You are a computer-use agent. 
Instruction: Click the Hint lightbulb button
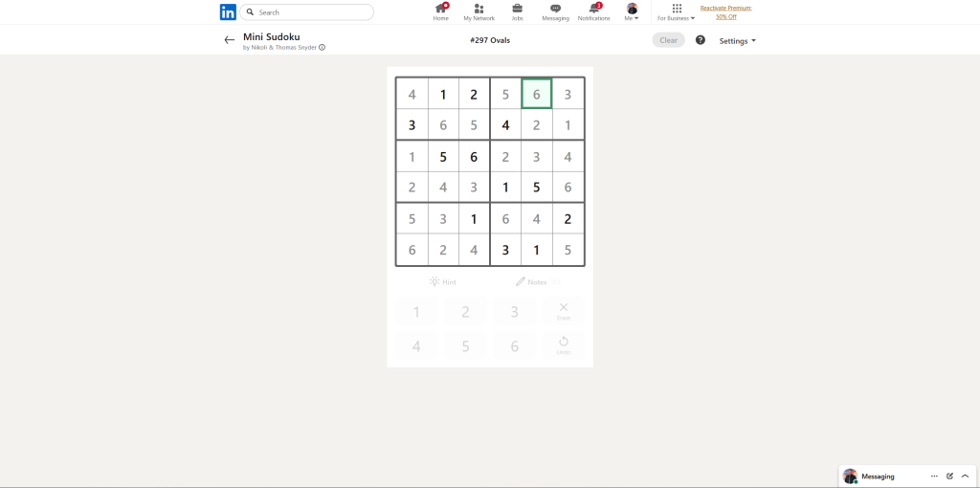tap(442, 282)
